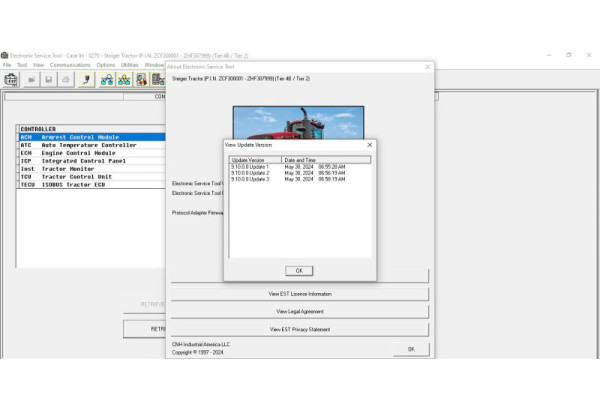Click the open folder toolbar icon
Image resolution: width=600 pixels, height=411 pixels.
[31, 79]
